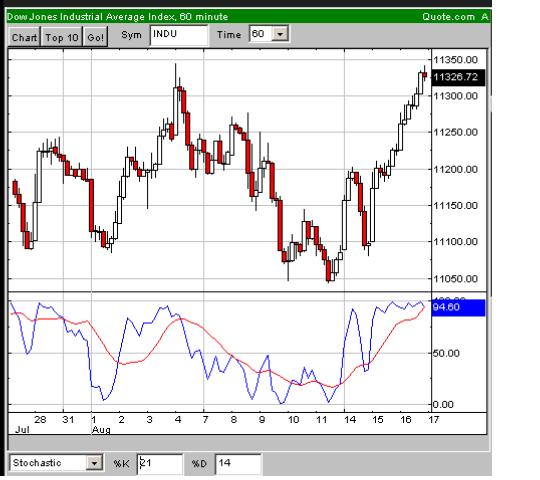Click the 11100.00 price axis label
Viewport: 540px width, 480px height.
pyautogui.click(x=455, y=242)
